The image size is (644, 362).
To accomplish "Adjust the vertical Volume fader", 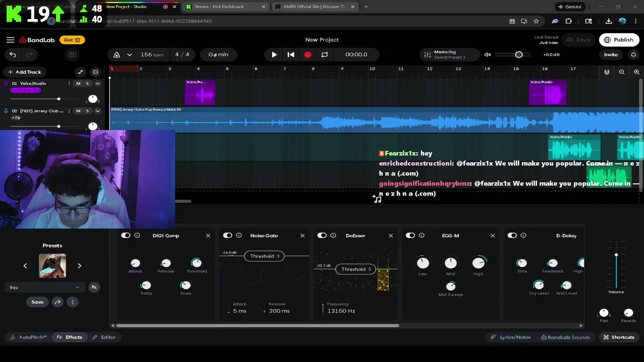I will 616,255.
